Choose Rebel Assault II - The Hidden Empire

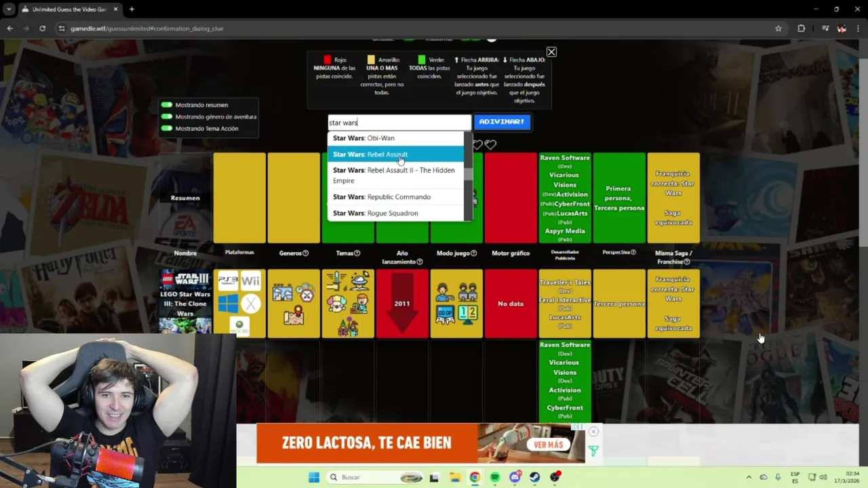tap(396, 176)
